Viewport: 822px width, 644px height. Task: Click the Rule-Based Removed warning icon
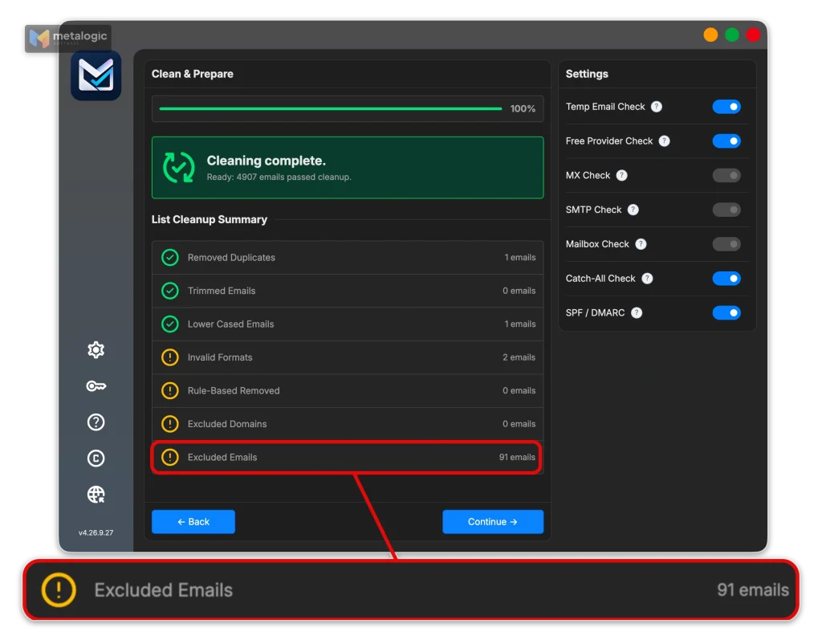click(x=170, y=391)
